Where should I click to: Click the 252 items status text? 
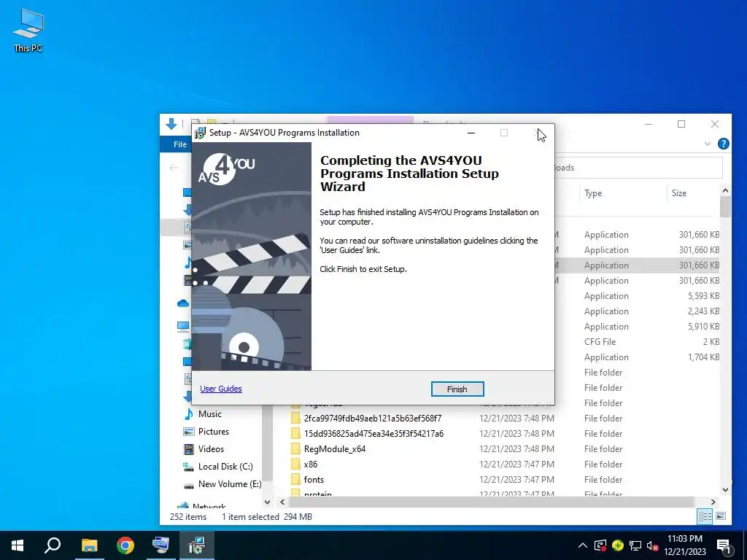188,517
